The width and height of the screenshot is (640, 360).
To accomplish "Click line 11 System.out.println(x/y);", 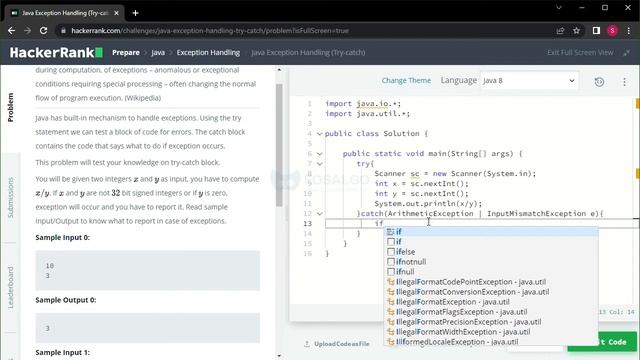I will point(428,203).
